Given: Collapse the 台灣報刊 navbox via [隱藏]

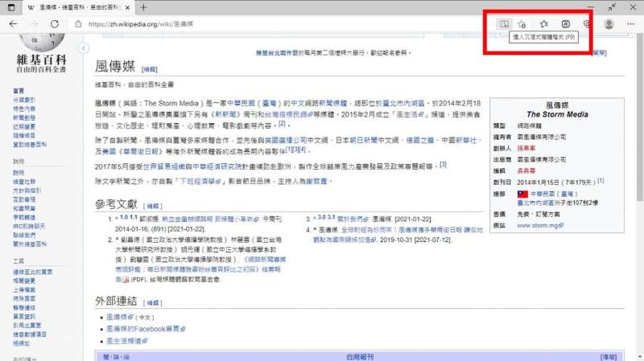Looking at the screenshot, I should pyautogui.click(x=609, y=357).
